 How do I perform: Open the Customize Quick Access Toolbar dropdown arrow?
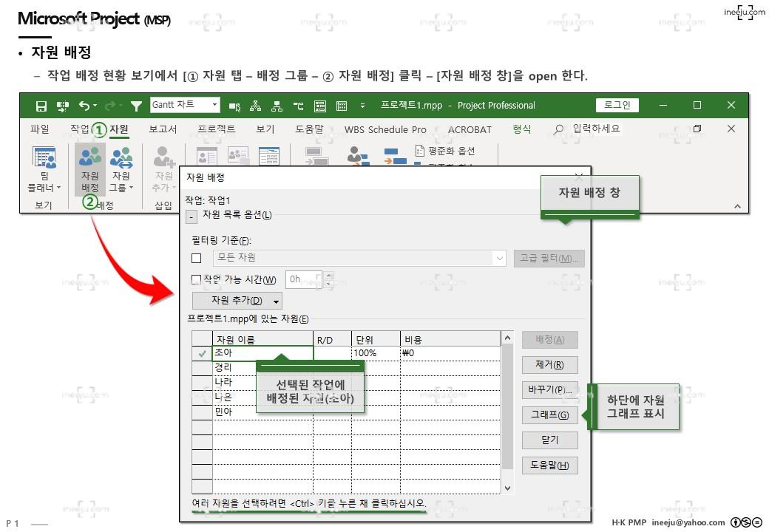coord(362,106)
